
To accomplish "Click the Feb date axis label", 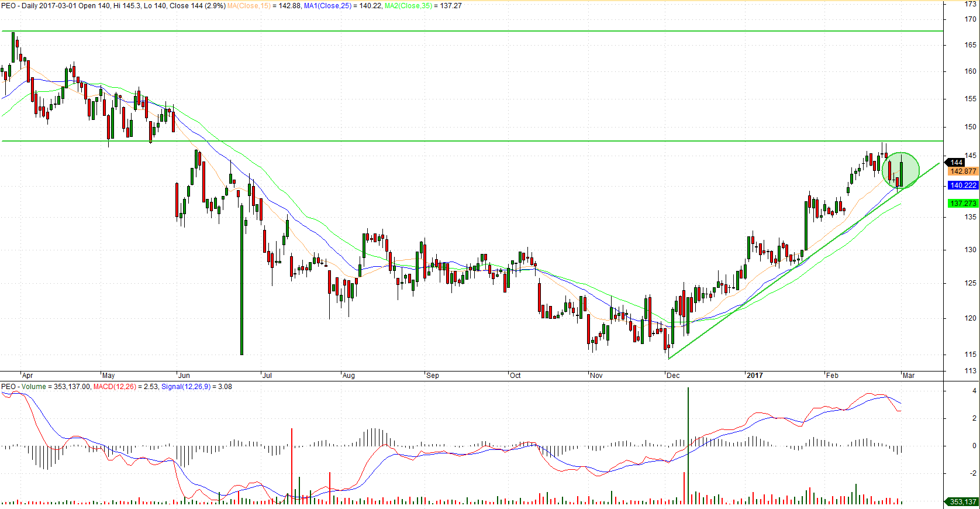I will point(832,376).
